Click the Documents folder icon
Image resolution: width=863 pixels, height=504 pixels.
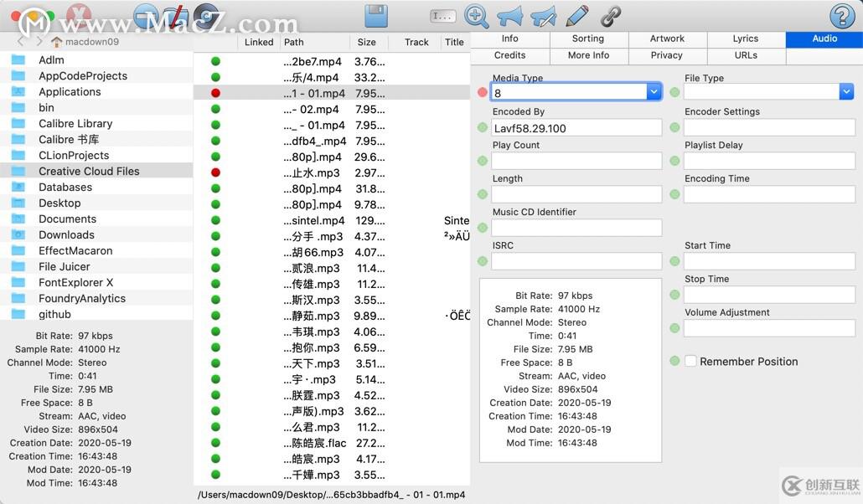(18, 219)
